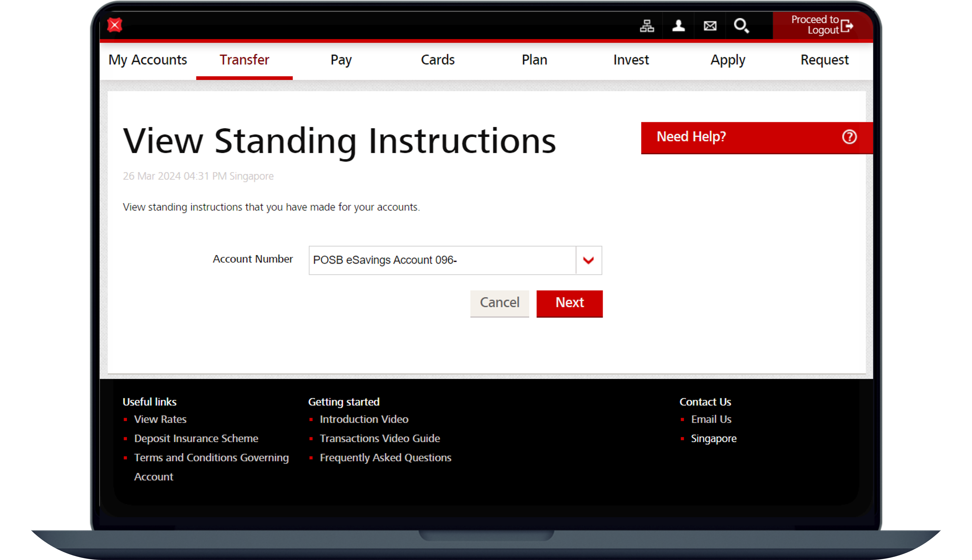This screenshot has height=560, width=972.
Task: Click the DBS red logo icon
Action: coord(114,25)
